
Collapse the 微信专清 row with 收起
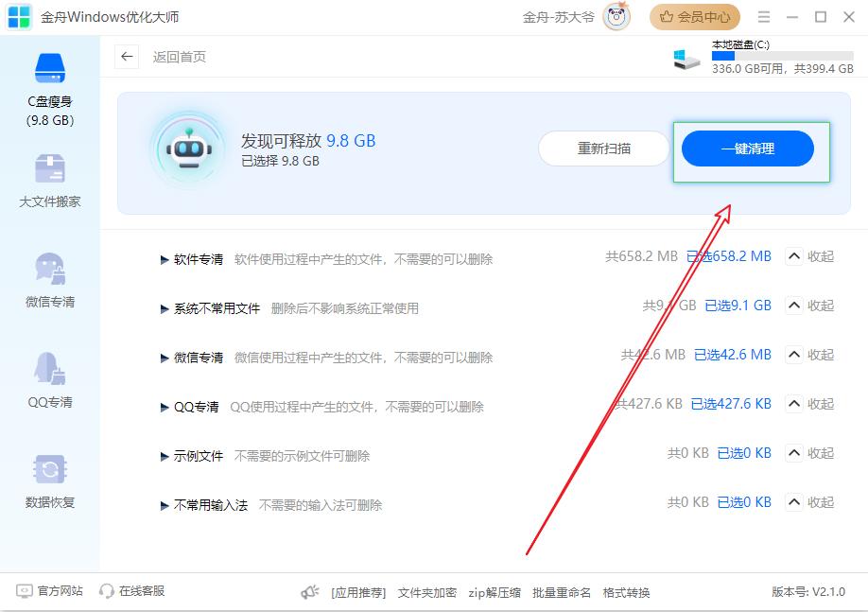tap(810, 355)
